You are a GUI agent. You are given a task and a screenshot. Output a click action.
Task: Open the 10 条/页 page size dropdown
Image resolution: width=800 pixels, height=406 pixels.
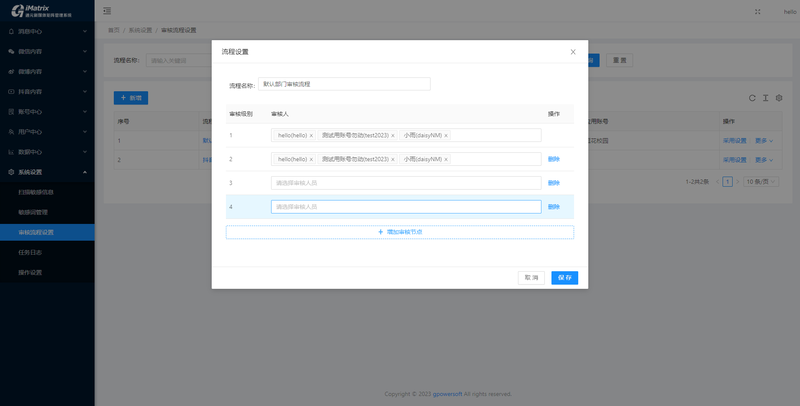coord(760,182)
